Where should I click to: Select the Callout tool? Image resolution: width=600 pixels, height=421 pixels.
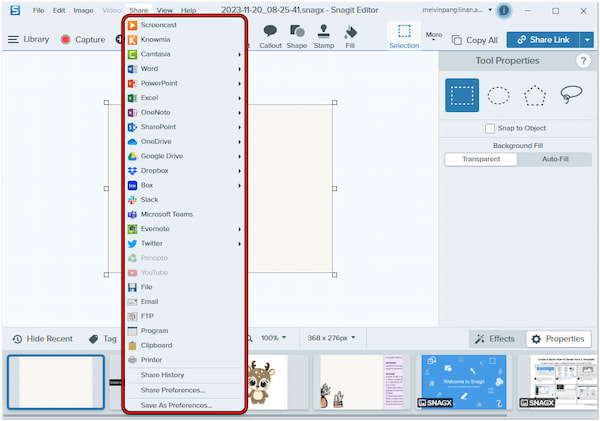tap(270, 36)
